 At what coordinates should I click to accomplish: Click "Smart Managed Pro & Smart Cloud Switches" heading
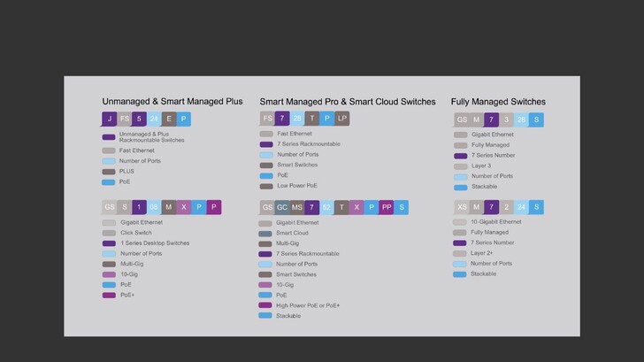tap(348, 102)
